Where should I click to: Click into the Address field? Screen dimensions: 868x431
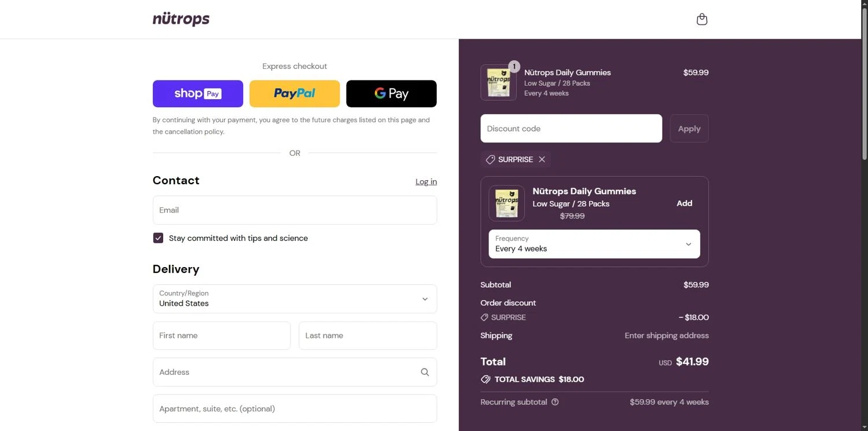(x=295, y=372)
